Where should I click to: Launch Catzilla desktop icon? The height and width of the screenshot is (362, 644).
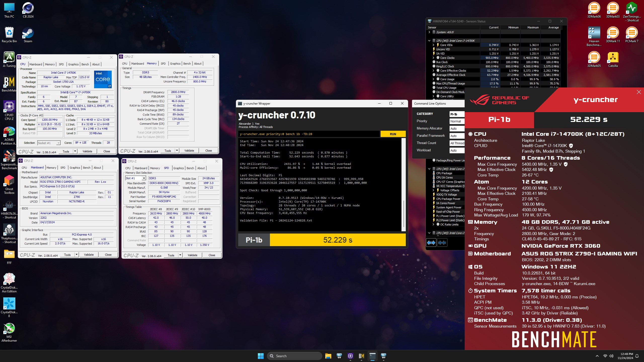click(613, 60)
